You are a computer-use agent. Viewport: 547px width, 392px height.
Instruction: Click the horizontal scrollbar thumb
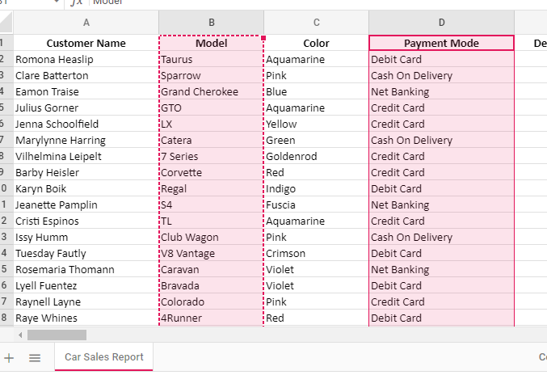tap(57, 334)
